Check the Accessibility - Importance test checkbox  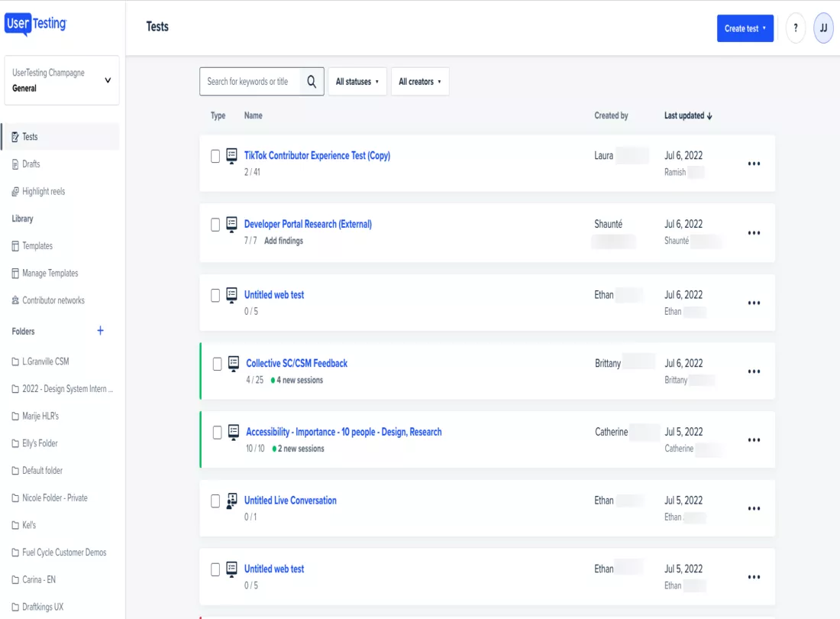coord(217,433)
